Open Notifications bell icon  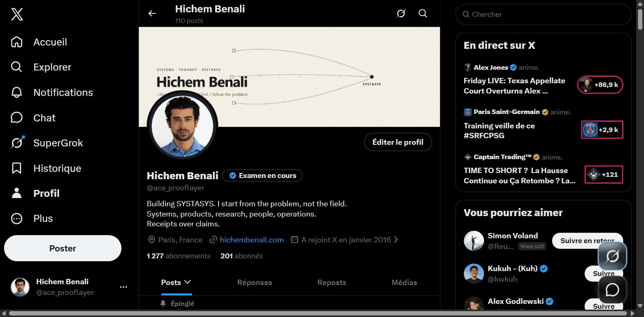pos(16,92)
